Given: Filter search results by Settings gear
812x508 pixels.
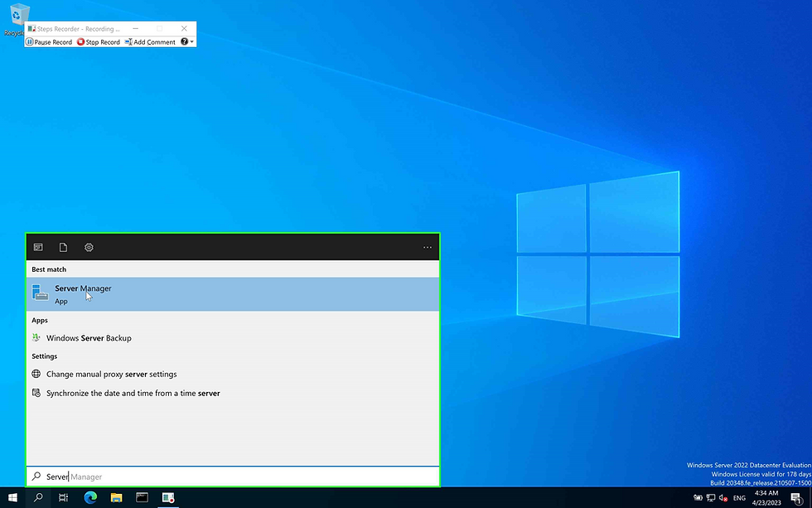Looking at the screenshot, I should pyautogui.click(x=89, y=248).
